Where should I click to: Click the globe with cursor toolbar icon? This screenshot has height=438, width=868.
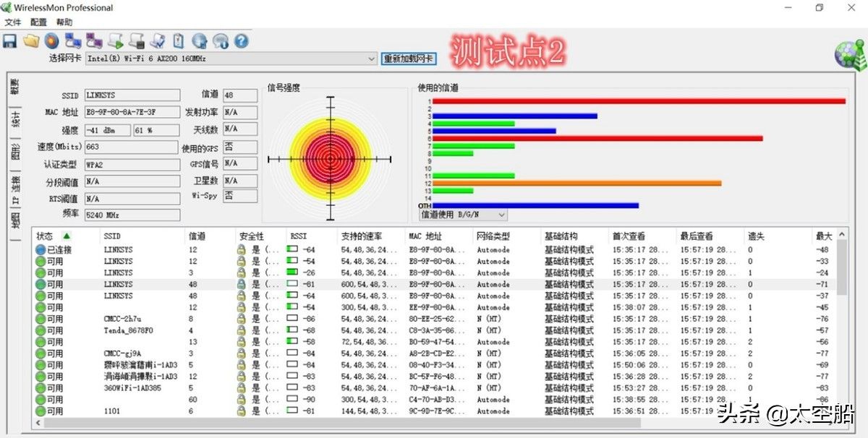[x=200, y=41]
